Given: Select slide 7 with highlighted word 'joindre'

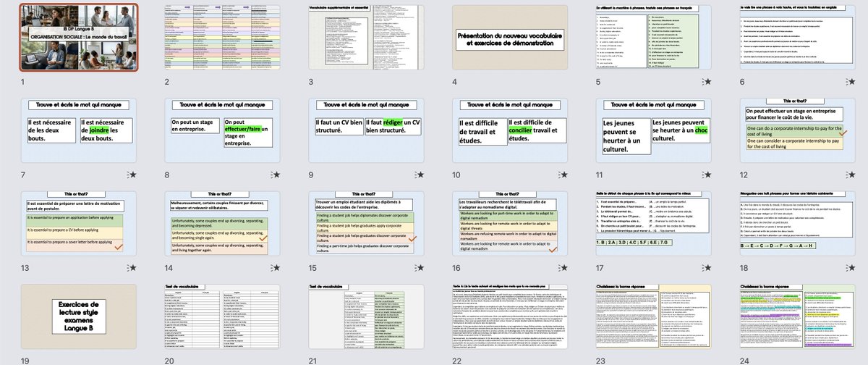Looking at the screenshot, I should coord(78,130).
